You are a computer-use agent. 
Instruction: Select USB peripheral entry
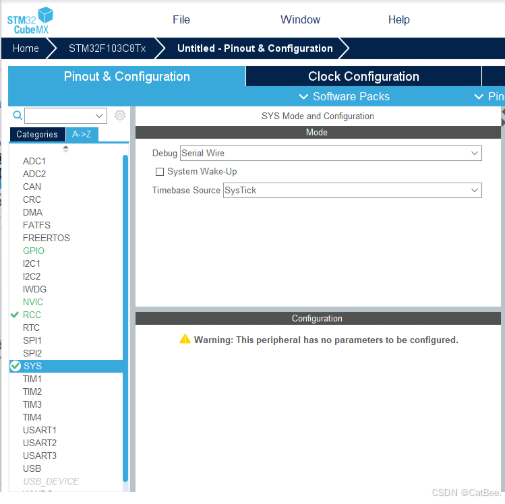(32, 468)
